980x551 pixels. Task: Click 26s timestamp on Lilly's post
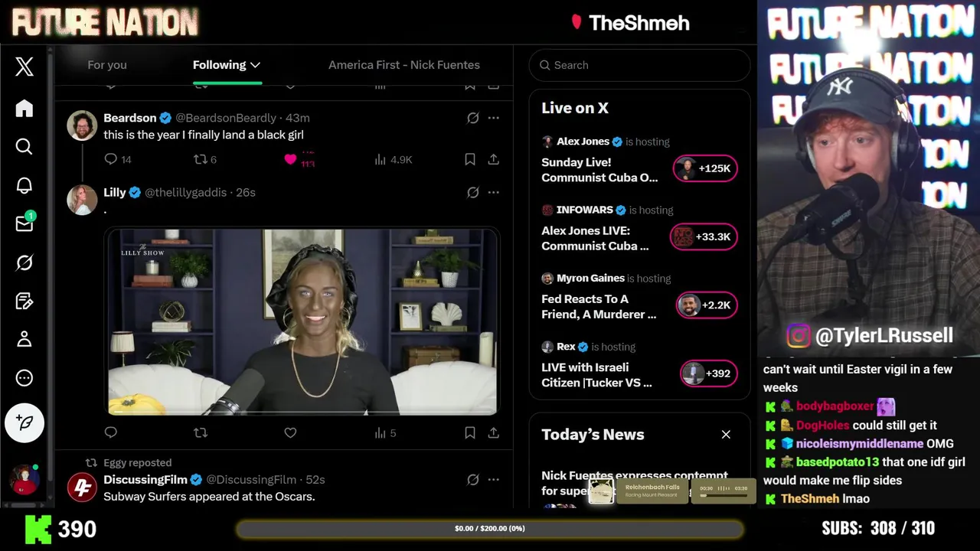click(x=246, y=192)
